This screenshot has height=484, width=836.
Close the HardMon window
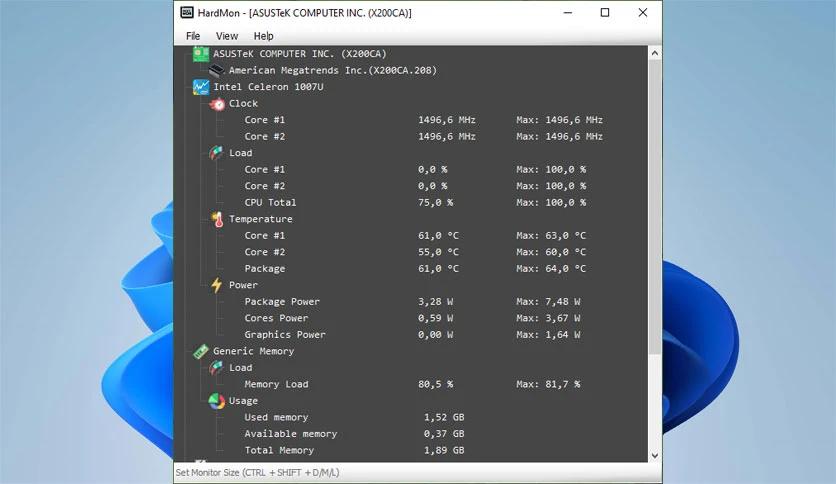coord(643,12)
